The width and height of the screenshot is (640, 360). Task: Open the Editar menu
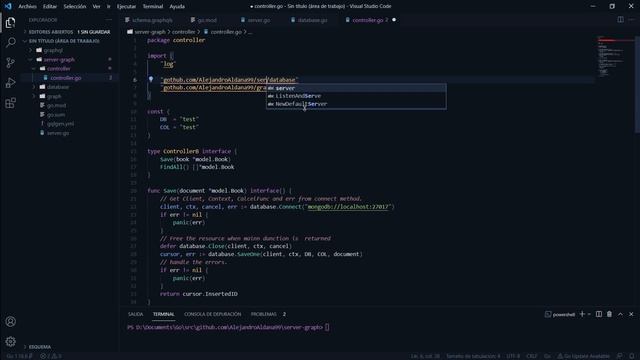(x=50, y=6)
